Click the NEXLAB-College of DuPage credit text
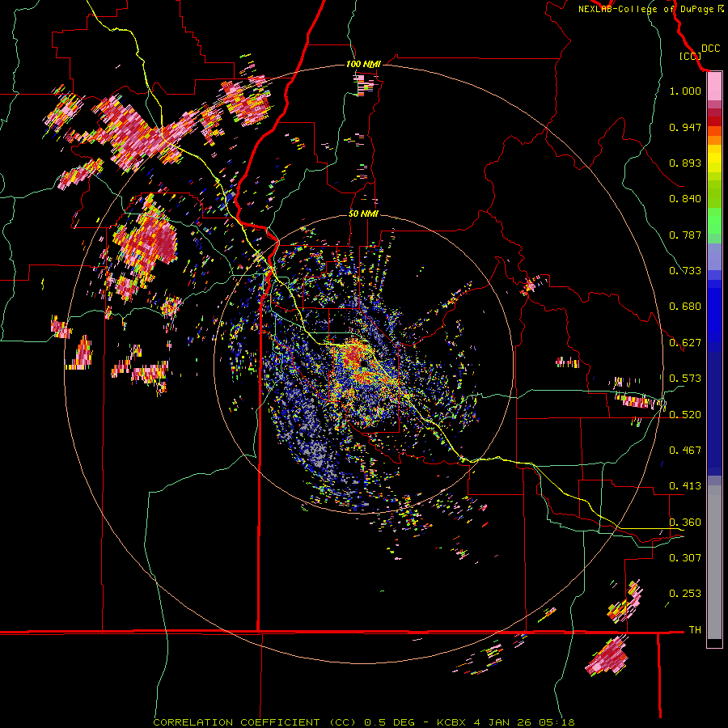Image resolution: width=728 pixels, height=728 pixels. pyautogui.click(x=645, y=9)
